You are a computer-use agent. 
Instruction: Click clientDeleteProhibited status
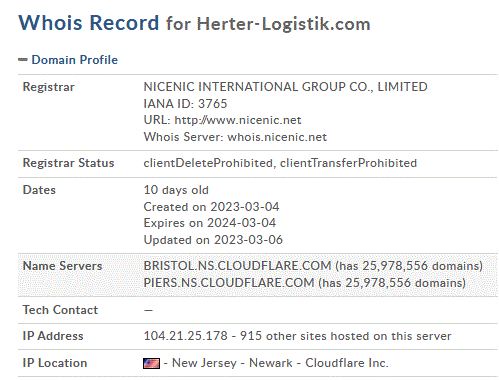coord(208,163)
